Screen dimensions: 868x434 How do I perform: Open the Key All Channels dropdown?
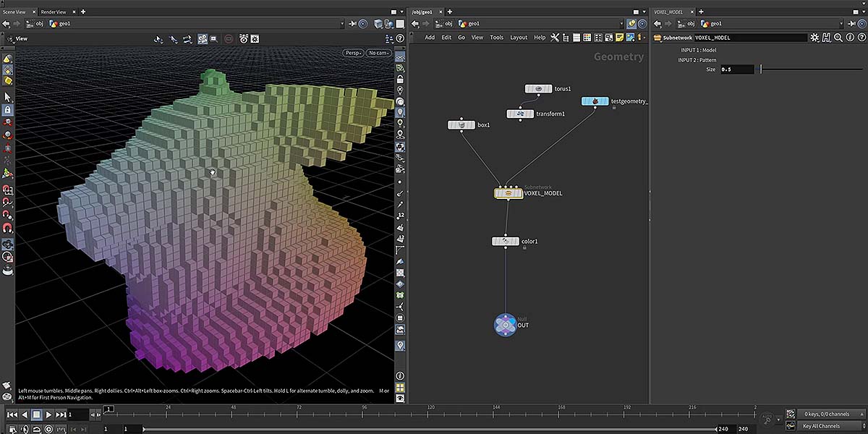click(x=832, y=426)
